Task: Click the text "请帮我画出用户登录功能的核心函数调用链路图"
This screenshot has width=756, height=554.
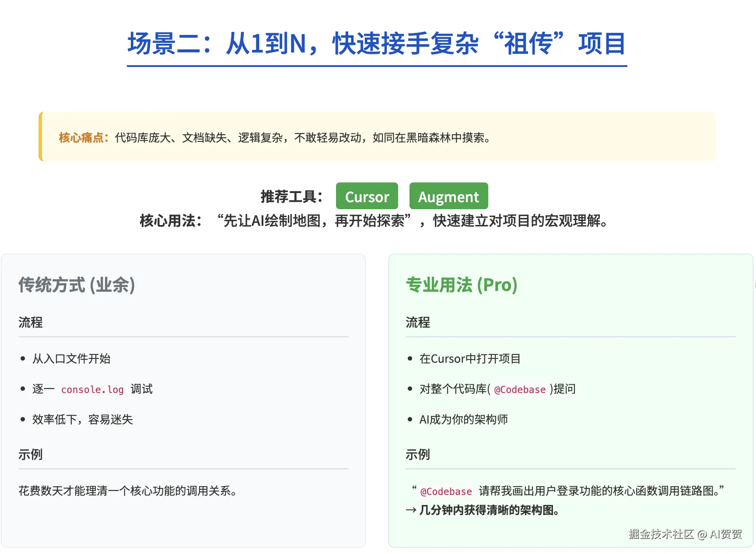Action: pos(596,491)
